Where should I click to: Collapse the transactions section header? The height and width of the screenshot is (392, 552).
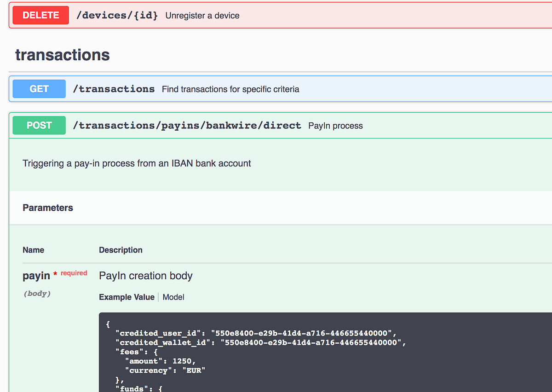pyautogui.click(x=63, y=54)
